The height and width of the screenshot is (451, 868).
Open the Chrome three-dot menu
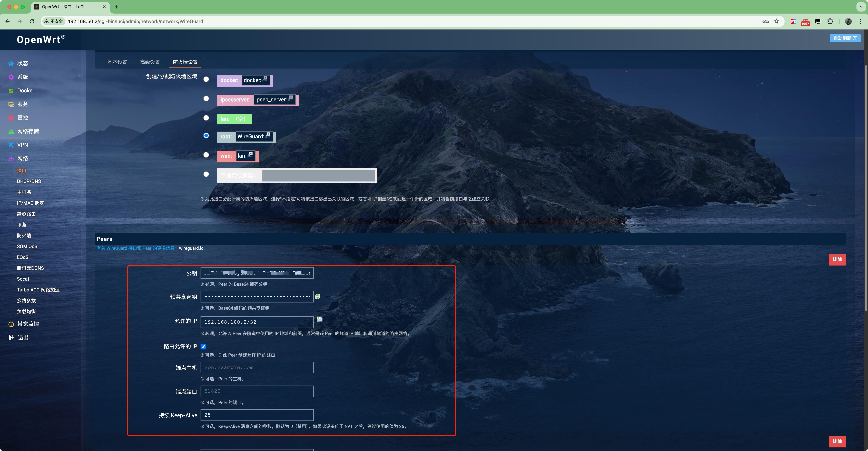tap(860, 21)
